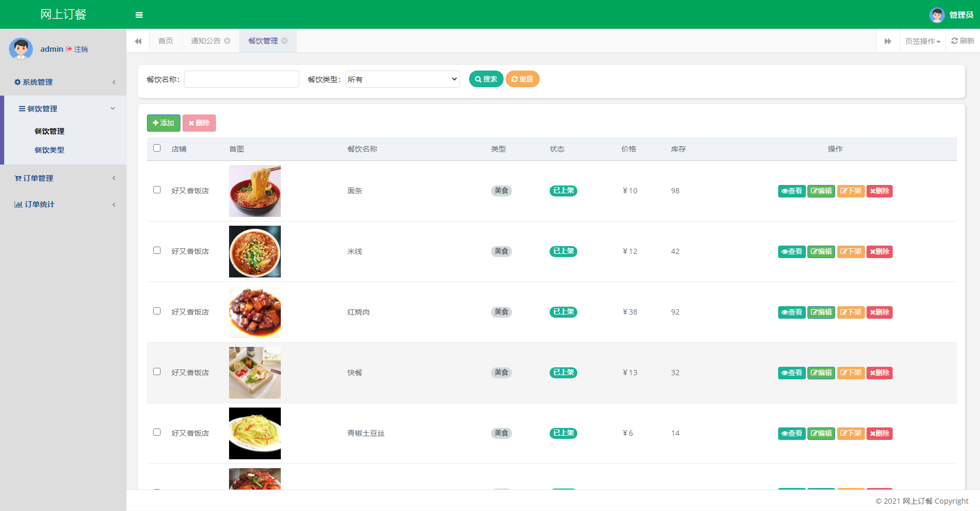
Task: Click the admin avatar in the top bar
Action: pyautogui.click(x=937, y=15)
